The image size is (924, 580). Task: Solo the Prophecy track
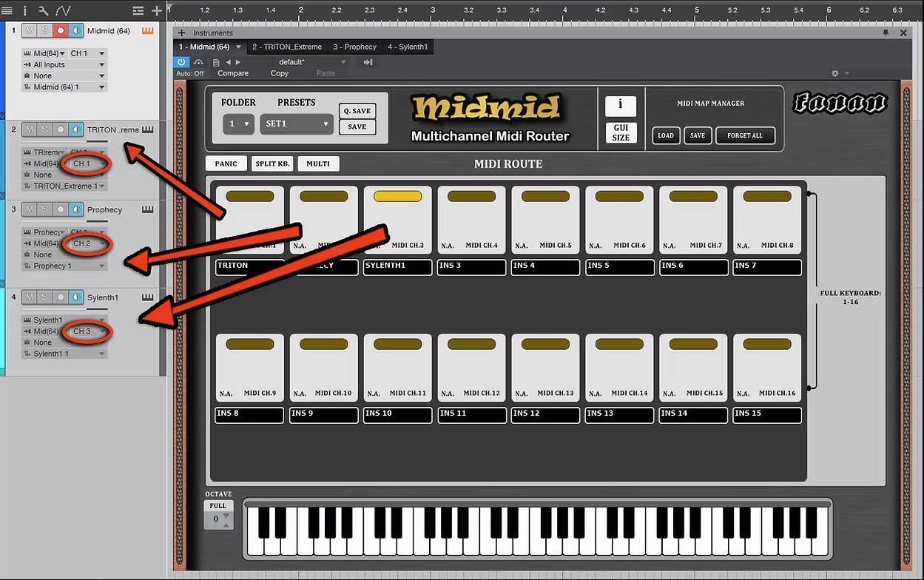[x=44, y=209]
